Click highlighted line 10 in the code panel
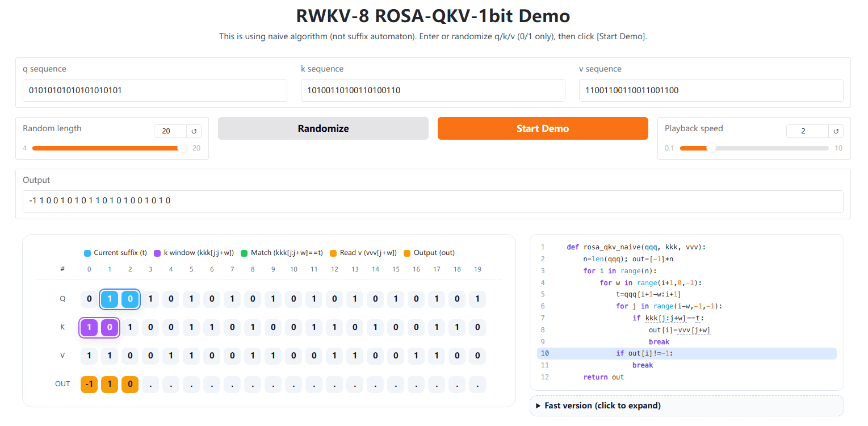868x426 pixels. point(686,353)
